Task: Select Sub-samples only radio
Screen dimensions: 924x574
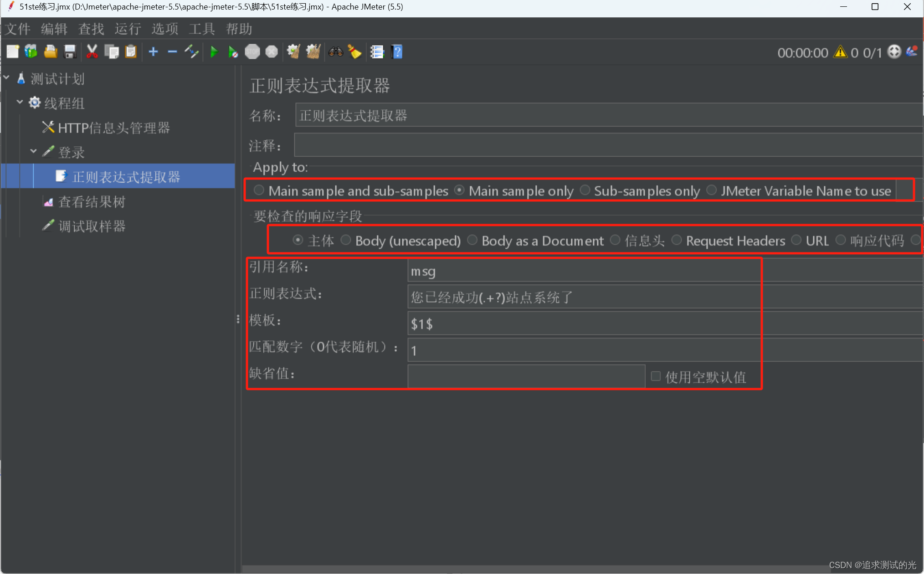Action: pyautogui.click(x=585, y=190)
